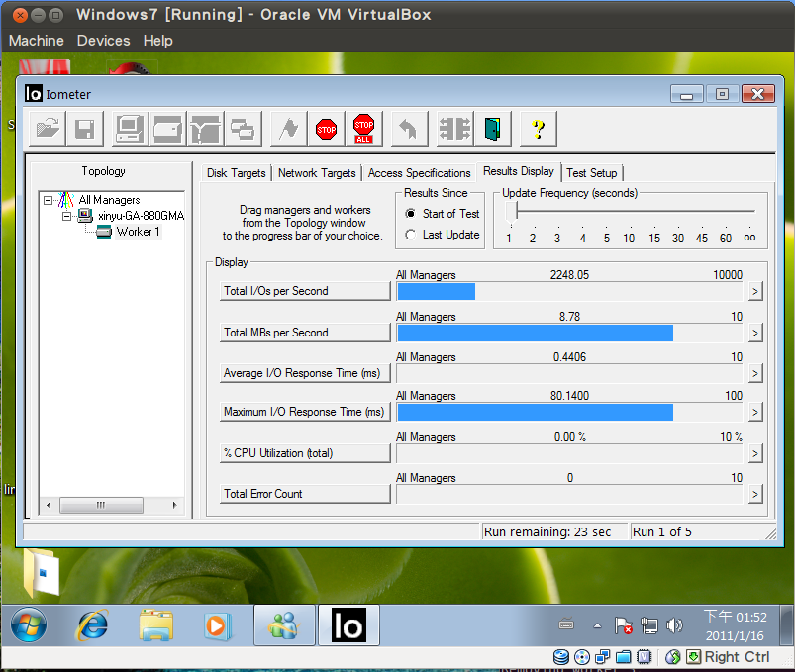Expand Total I/Os per Second details arrow
The height and width of the screenshot is (672, 795).
[x=755, y=291]
